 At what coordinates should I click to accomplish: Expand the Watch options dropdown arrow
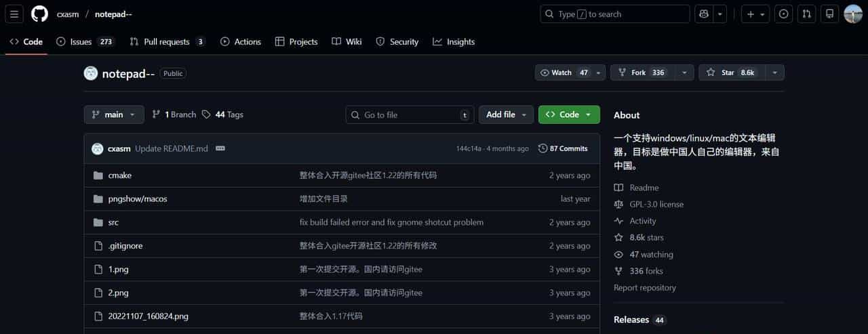pyautogui.click(x=599, y=72)
